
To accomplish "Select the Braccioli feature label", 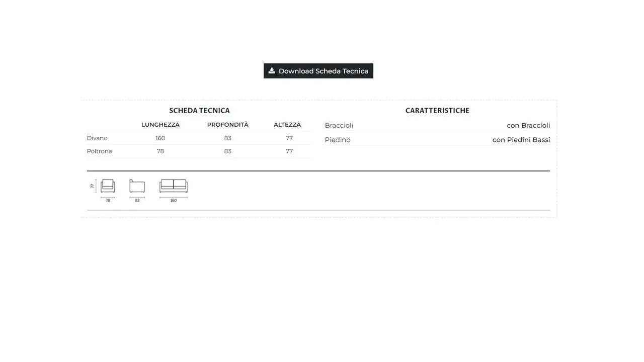I will [339, 126].
